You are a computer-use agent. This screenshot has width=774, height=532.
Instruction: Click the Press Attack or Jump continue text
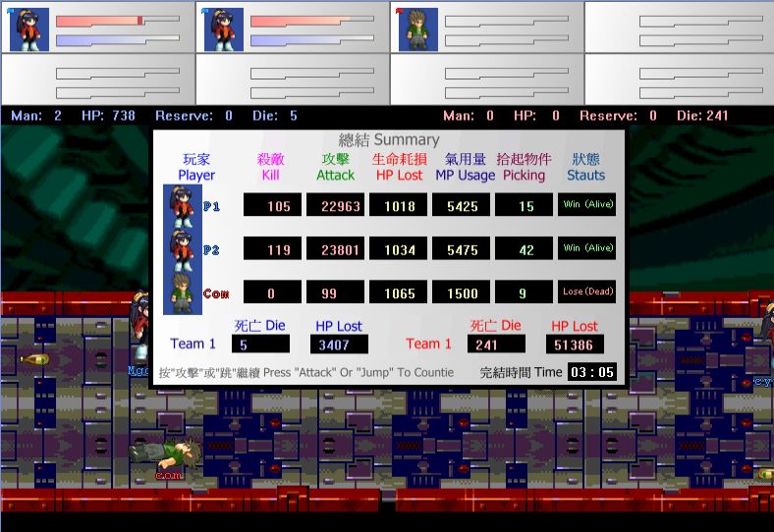(306, 373)
